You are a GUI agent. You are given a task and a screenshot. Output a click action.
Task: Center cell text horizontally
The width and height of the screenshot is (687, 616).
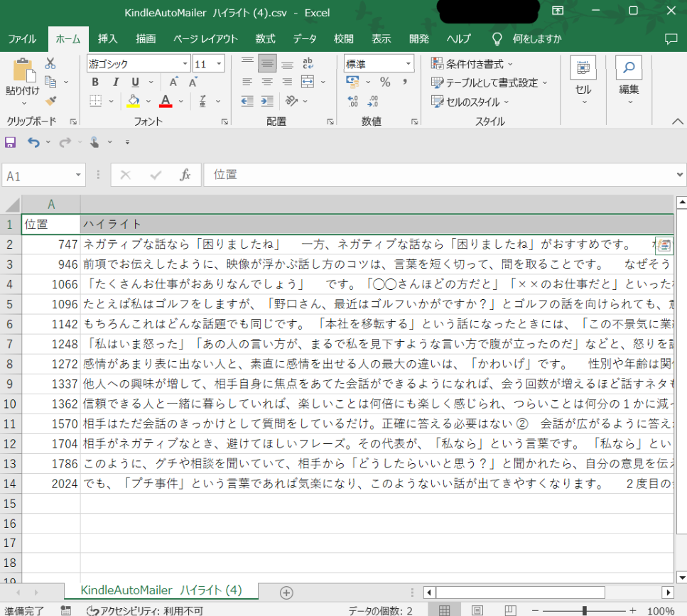pos(267,82)
